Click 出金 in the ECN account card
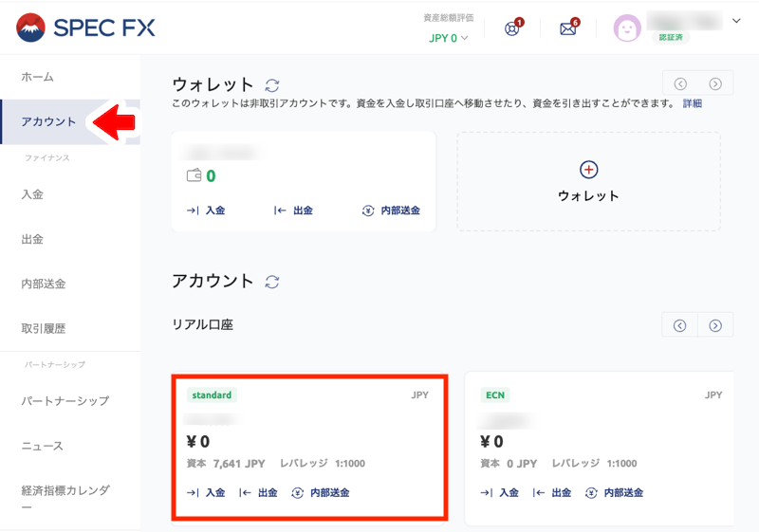 pyautogui.click(x=552, y=492)
